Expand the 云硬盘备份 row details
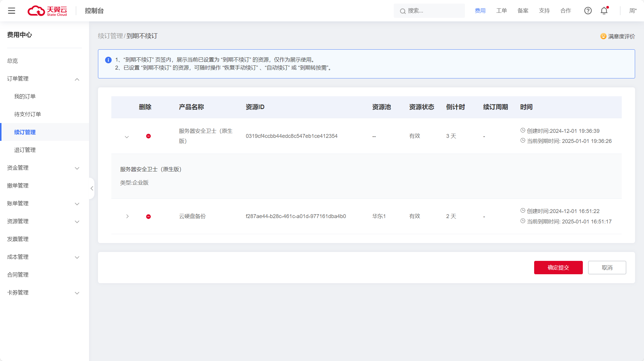This screenshot has width=644, height=361. (127, 216)
